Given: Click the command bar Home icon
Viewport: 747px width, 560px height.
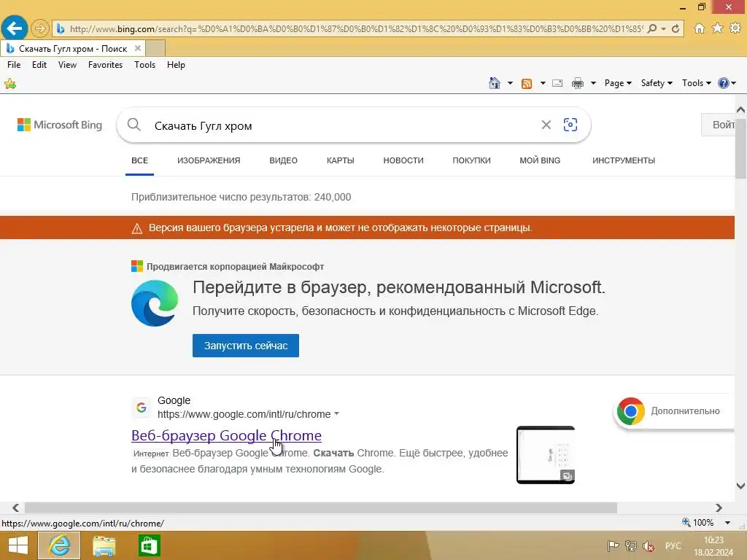Looking at the screenshot, I should (x=495, y=83).
